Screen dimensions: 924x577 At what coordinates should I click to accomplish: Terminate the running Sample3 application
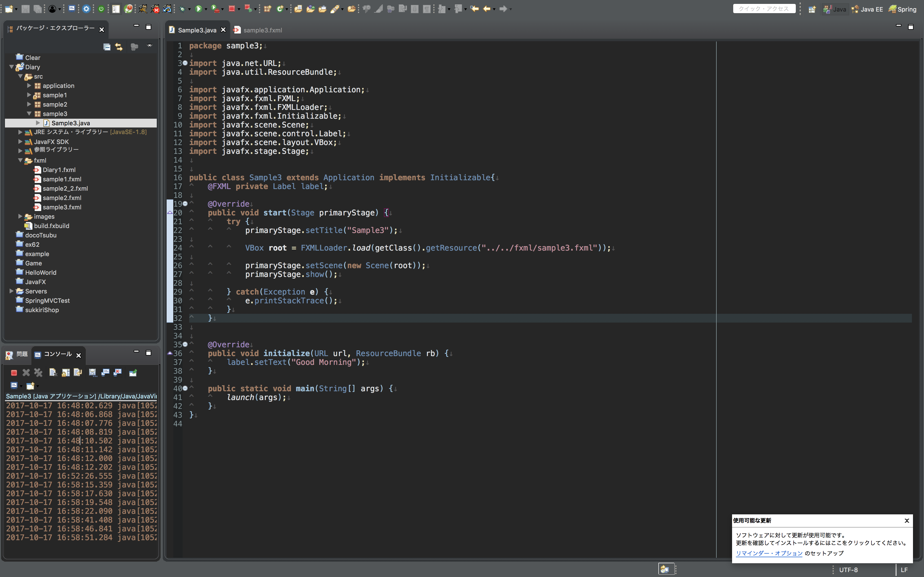click(x=14, y=373)
